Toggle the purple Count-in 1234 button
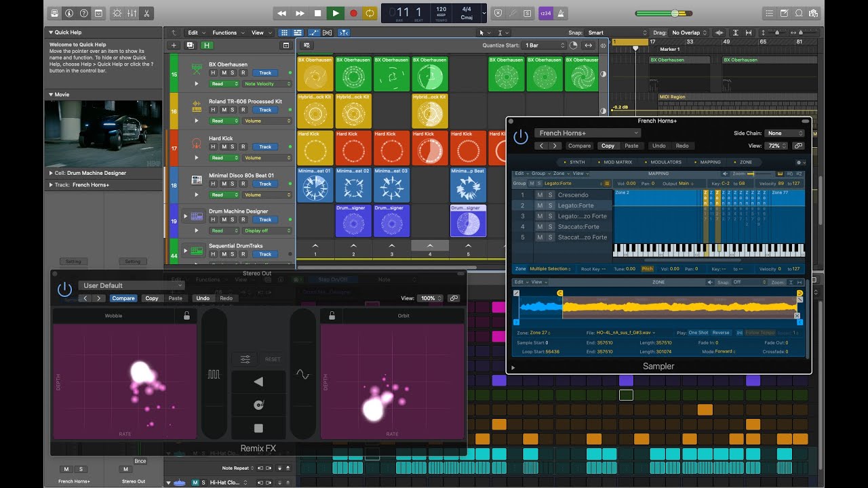The height and width of the screenshot is (488, 868). click(545, 13)
